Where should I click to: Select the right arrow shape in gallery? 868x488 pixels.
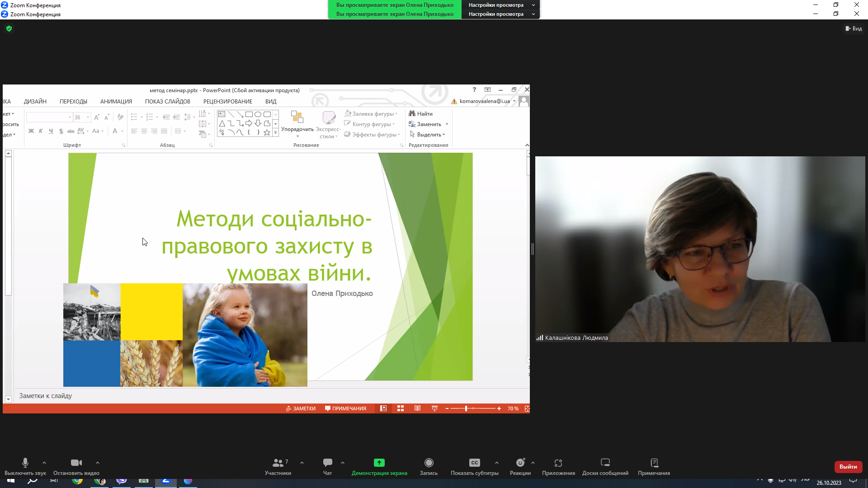[x=249, y=123]
